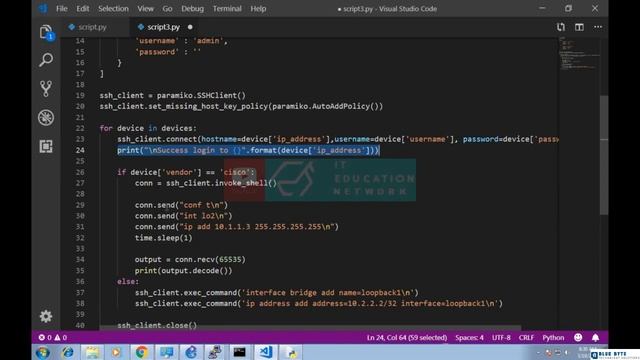Image resolution: width=640 pixels, height=360 pixels.
Task: Click the 'else:' keyword on line 36
Action: click(x=128, y=282)
